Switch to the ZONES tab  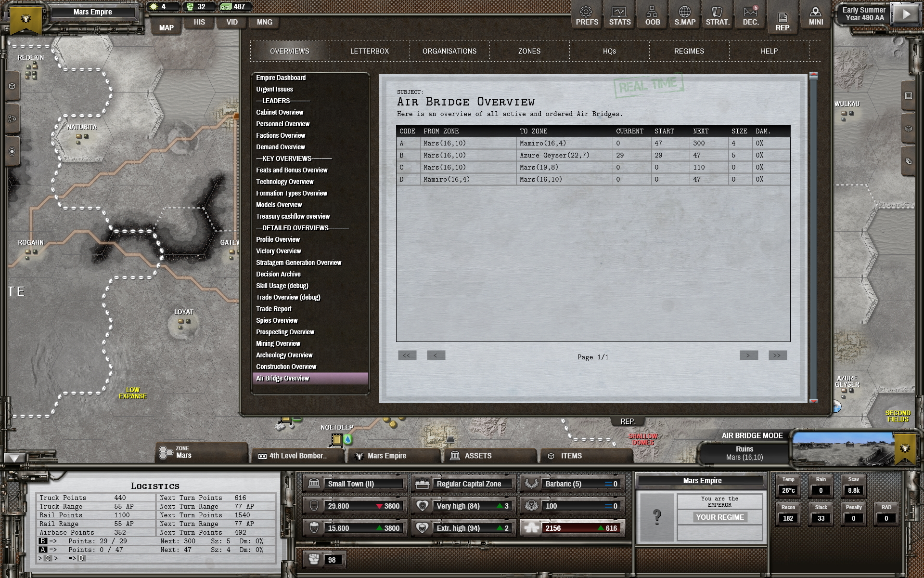click(x=529, y=51)
